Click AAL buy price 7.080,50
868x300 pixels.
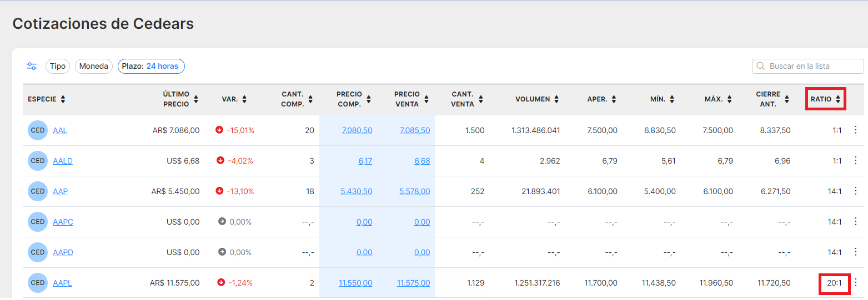(x=357, y=130)
